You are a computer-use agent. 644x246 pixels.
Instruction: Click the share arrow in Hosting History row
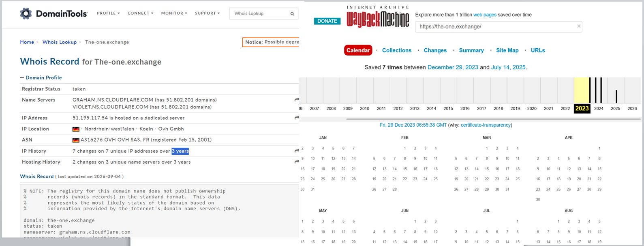click(297, 162)
